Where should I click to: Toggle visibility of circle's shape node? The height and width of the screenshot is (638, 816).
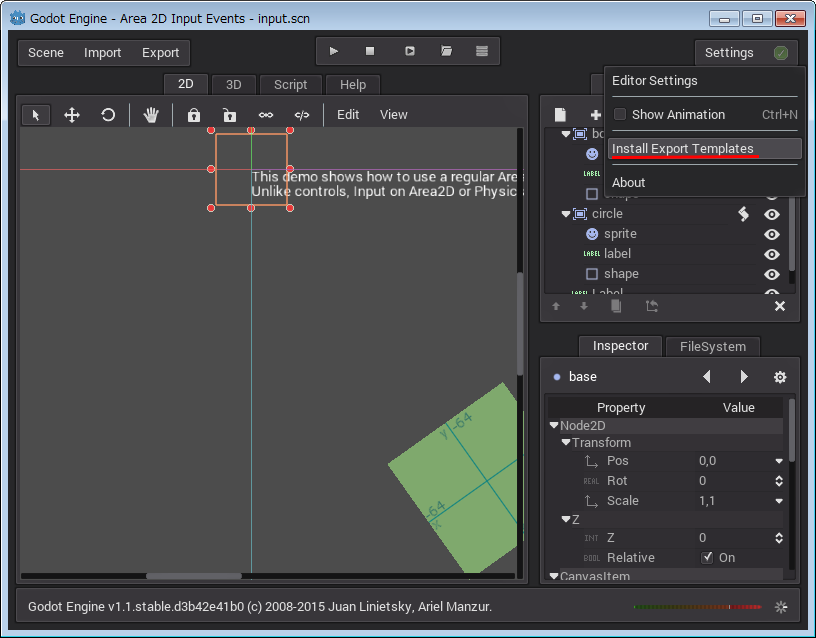772,274
